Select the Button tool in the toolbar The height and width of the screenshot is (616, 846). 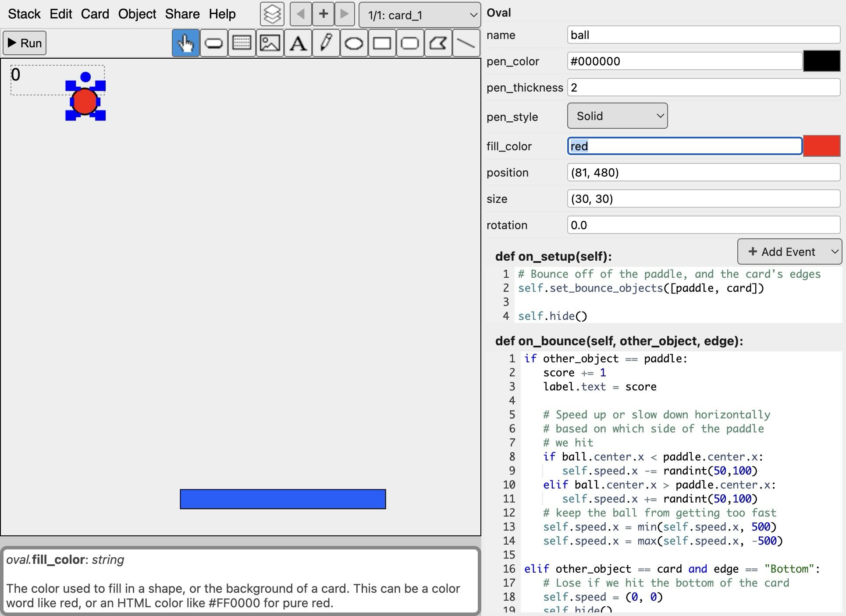213,42
